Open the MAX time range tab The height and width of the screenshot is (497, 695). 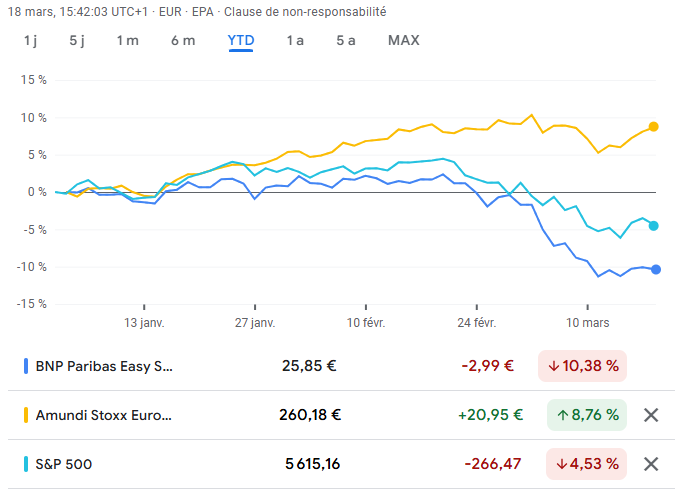tap(403, 40)
